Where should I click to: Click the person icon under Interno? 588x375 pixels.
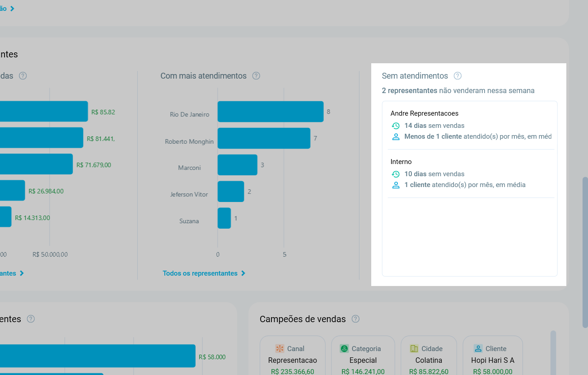click(396, 185)
